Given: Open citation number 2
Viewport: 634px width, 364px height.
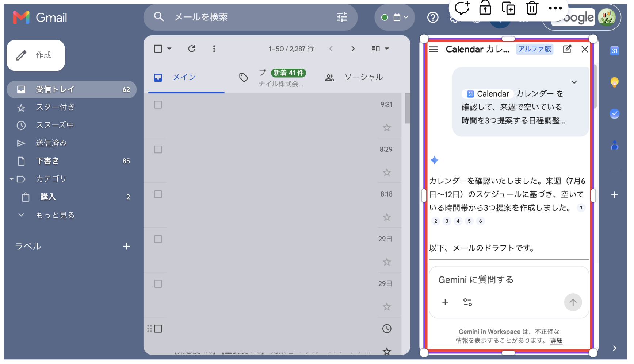Looking at the screenshot, I should (435, 221).
